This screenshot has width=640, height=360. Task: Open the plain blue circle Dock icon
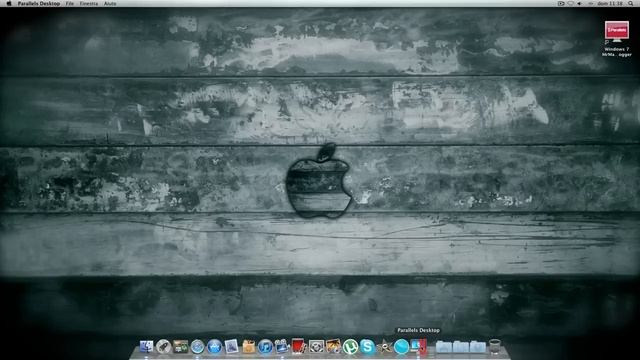(x=401, y=347)
